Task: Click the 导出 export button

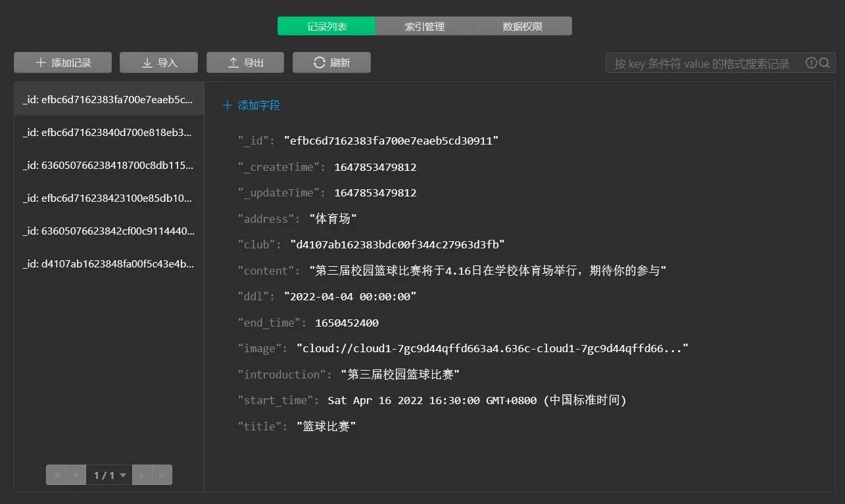Action: 245,62
